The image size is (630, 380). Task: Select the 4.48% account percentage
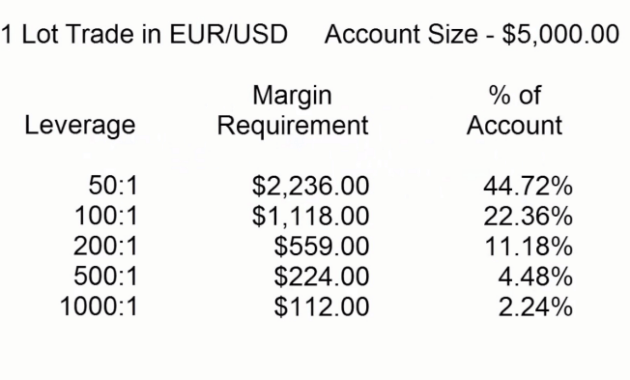coord(536,276)
